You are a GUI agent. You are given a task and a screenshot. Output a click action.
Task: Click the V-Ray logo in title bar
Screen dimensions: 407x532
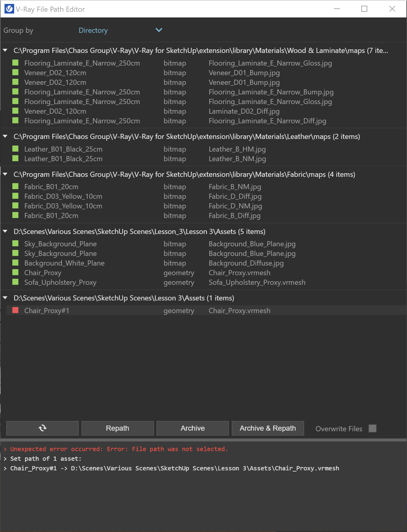9,9
